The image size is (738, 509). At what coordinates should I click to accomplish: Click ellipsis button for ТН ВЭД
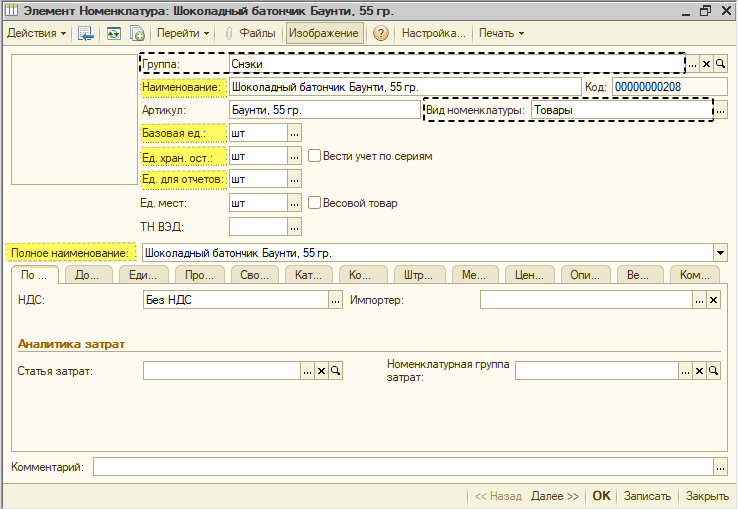[x=295, y=227]
